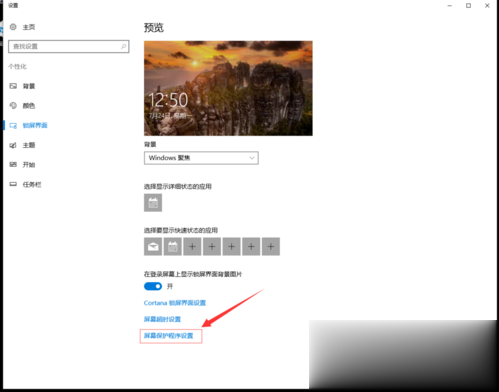This screenshot has height=392, width=499.
Task: Add app in first empty plus slot
Action: [192, 247]
